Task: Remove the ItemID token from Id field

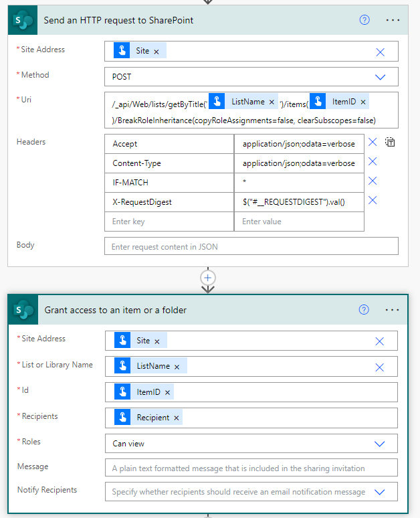Action: (167, 393)
